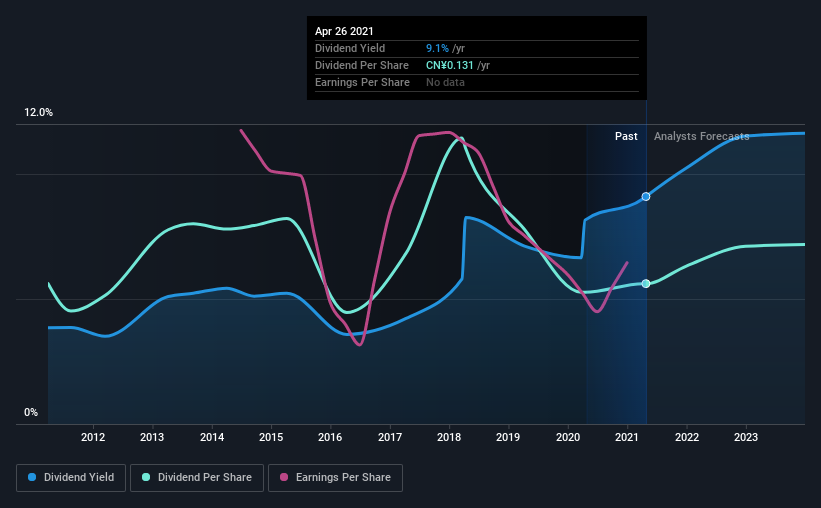Screen dimensions: 821x508
Task: Select the teal data point marker on Dividend Per Share line
Action: (x=646, y=283)
